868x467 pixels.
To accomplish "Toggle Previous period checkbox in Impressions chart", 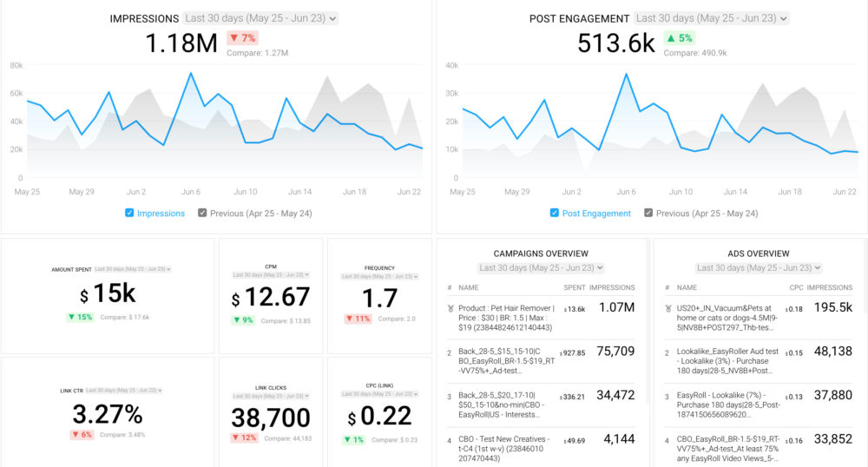I will coord(203,213).
